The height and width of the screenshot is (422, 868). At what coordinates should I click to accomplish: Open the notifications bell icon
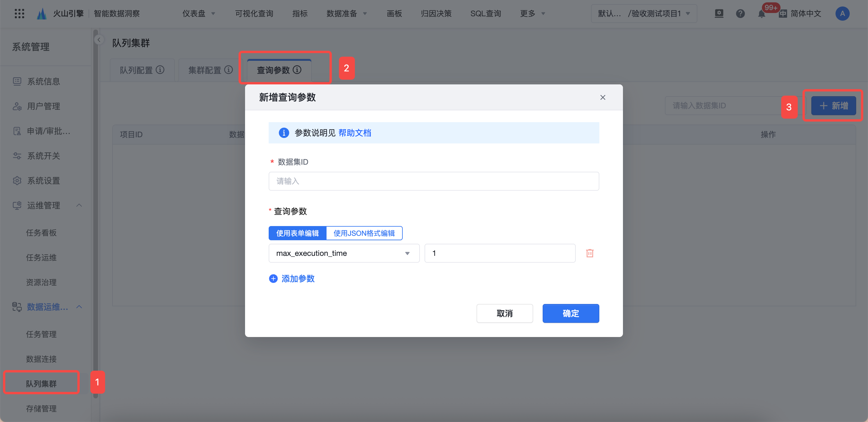coord(761,14)
